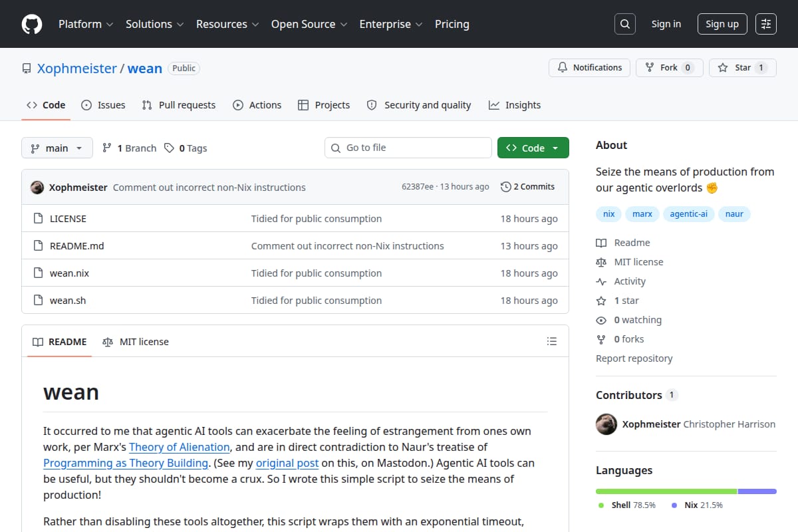Open Xophmeister's avatar in latest commit

(37, 187)
